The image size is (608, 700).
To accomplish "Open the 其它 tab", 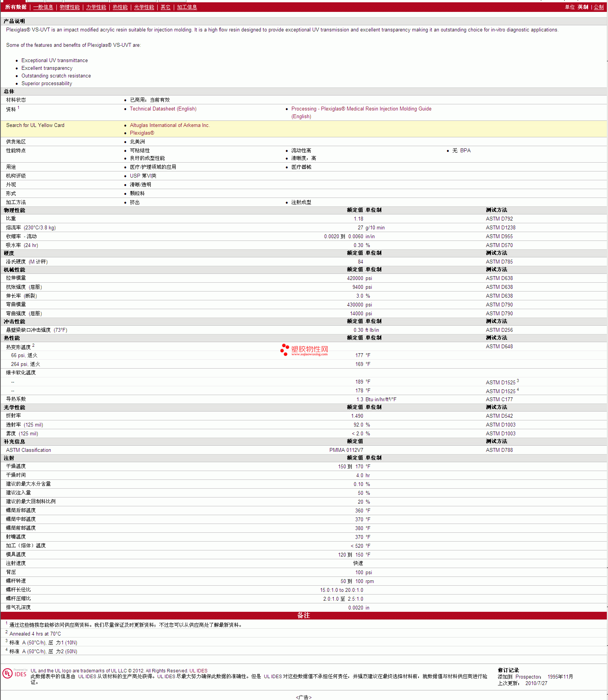I will tap(165, 7).
